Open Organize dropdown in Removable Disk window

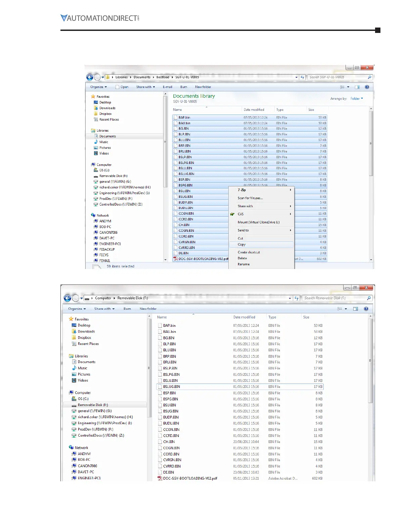coord(77,309)
